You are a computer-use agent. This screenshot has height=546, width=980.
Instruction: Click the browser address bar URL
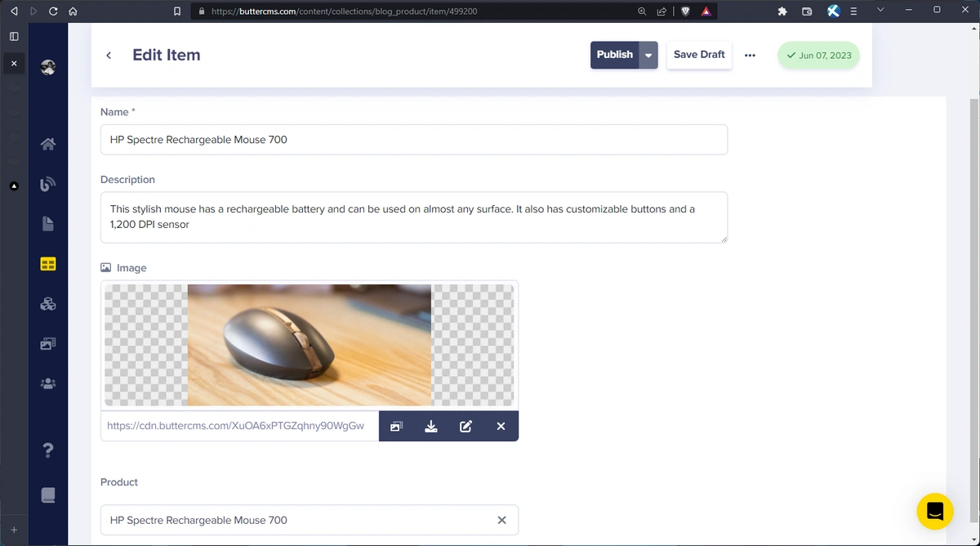[344, 11]
